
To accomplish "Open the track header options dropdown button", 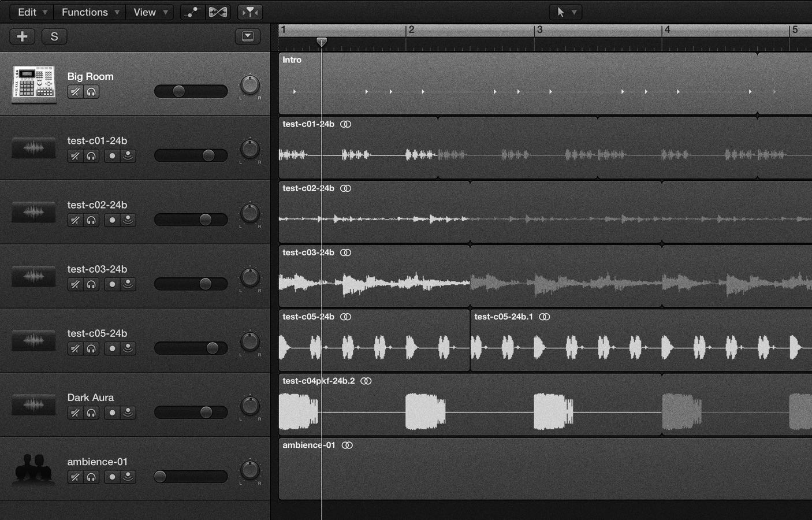I will click(x=248, y=36).
